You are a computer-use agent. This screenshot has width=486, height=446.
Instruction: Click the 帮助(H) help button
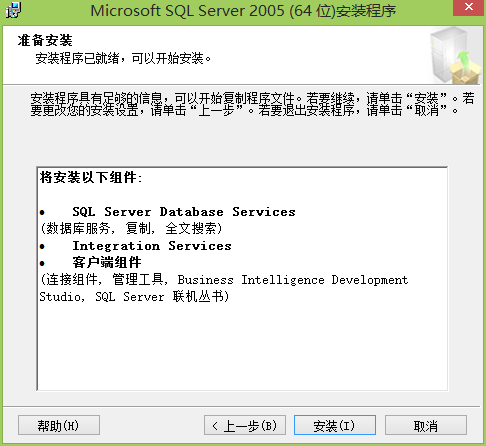click(59, 425)
